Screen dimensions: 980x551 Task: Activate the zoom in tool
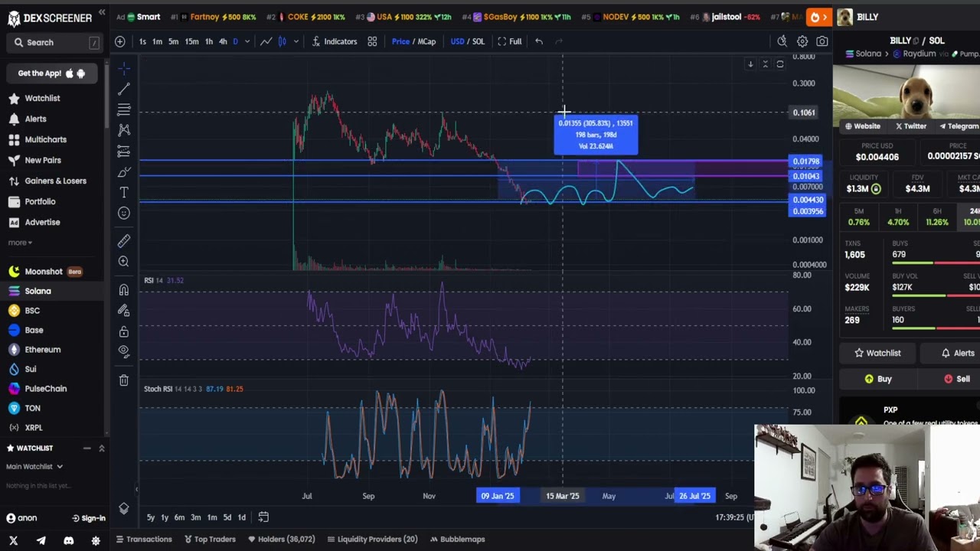coord(124,262)
